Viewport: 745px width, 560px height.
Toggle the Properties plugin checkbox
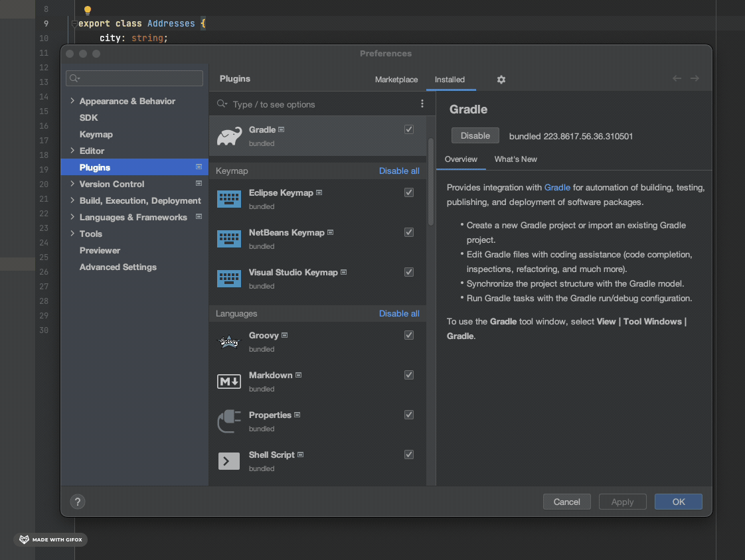coord(408,415)
